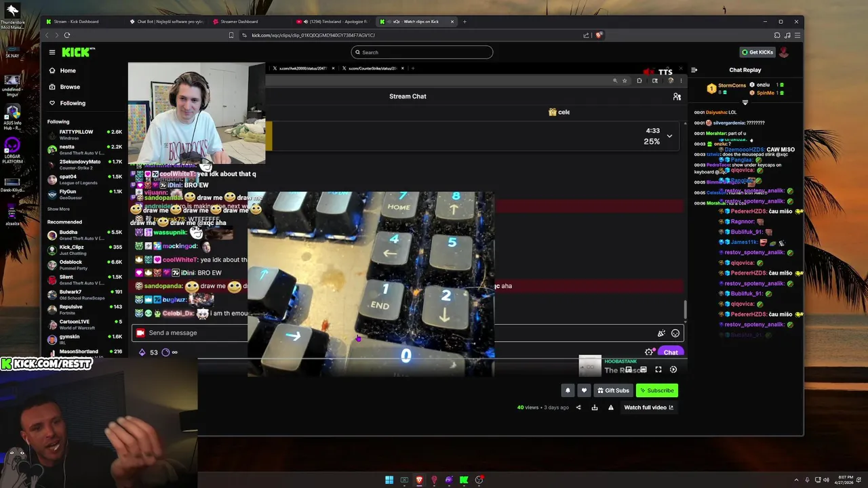868x488 pixels.
Task: Open FlyGun channel in Following list
Action: coord(85,194)
